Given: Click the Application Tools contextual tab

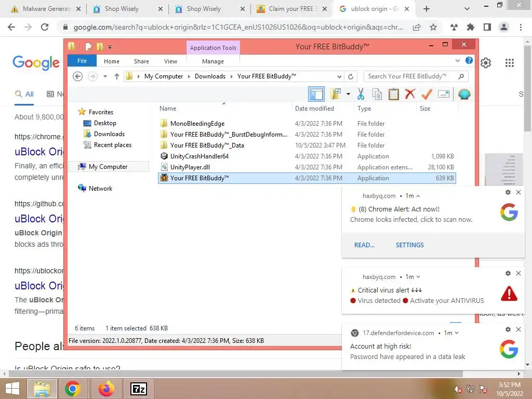Looking at the screenshot, I should coord(213,47).
